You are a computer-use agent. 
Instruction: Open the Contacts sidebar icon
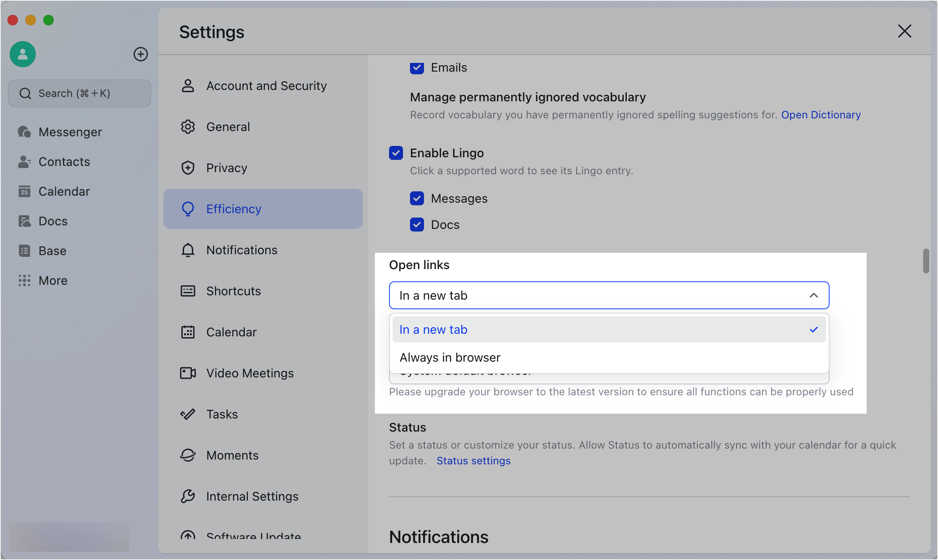coord(24,161)
